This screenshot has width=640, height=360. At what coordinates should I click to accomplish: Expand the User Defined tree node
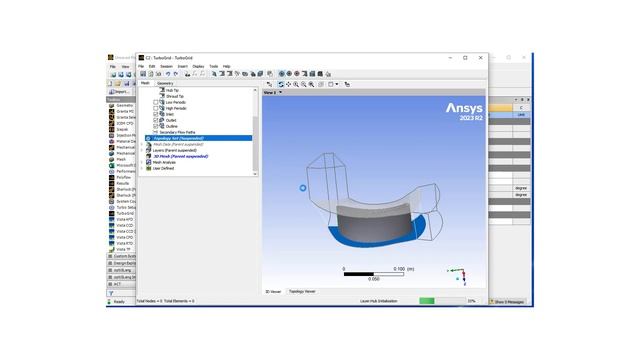pos(142,168)
